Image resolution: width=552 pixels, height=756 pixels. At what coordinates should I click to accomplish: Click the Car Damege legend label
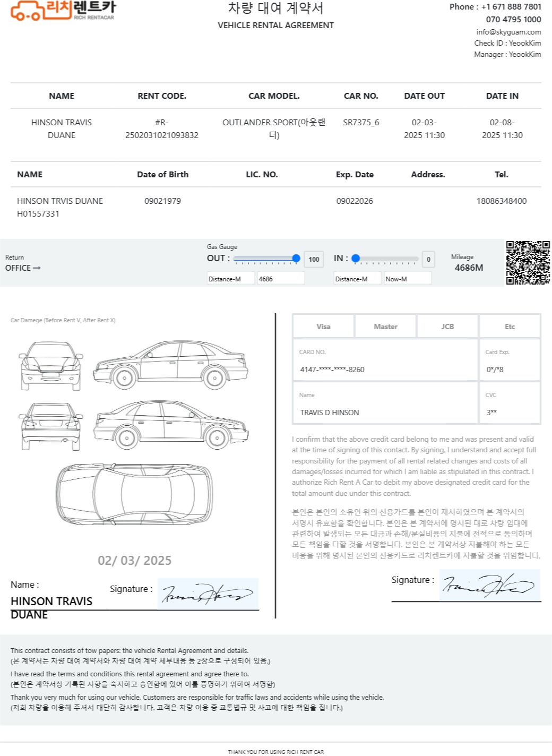(63, 320)
